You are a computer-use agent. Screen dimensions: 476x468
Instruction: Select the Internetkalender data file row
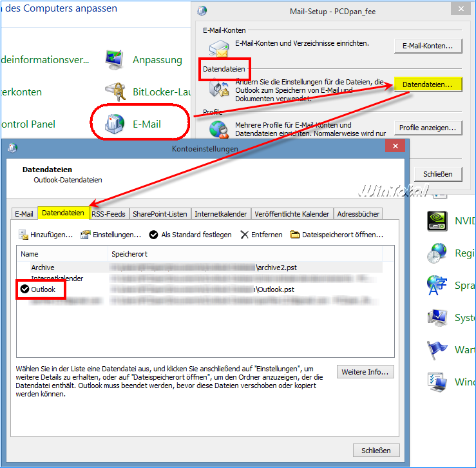200,278
